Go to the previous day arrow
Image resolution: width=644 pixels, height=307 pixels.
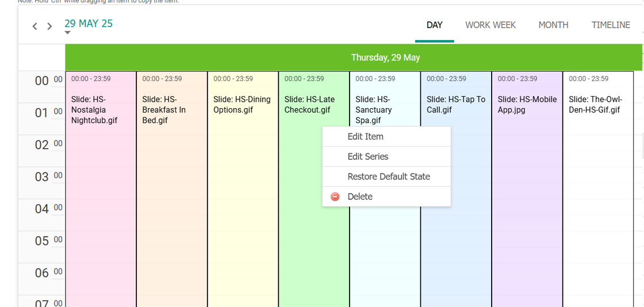[35, 26]
